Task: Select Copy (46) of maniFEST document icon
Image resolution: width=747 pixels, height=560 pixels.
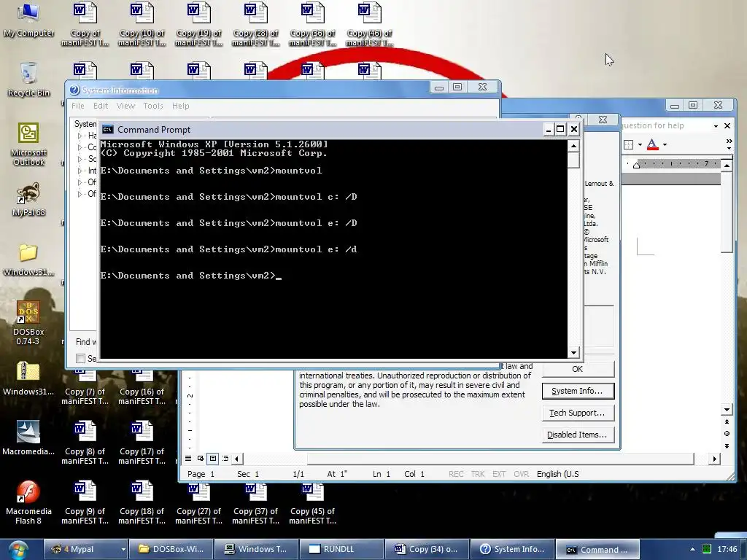Action: coord(369,24)
